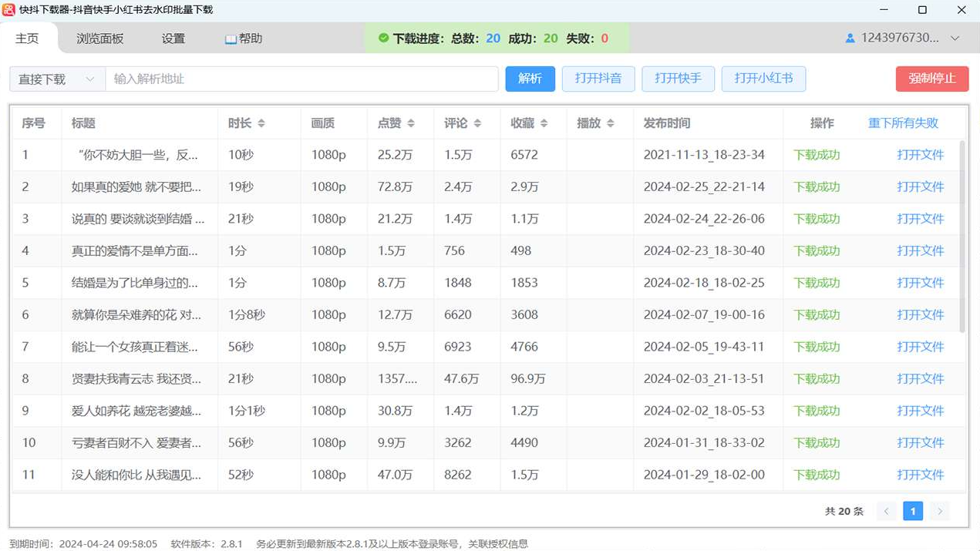Sort the table by 点赞 column icon
This screenshot has width=980, height=551.
tap(411, 123)
